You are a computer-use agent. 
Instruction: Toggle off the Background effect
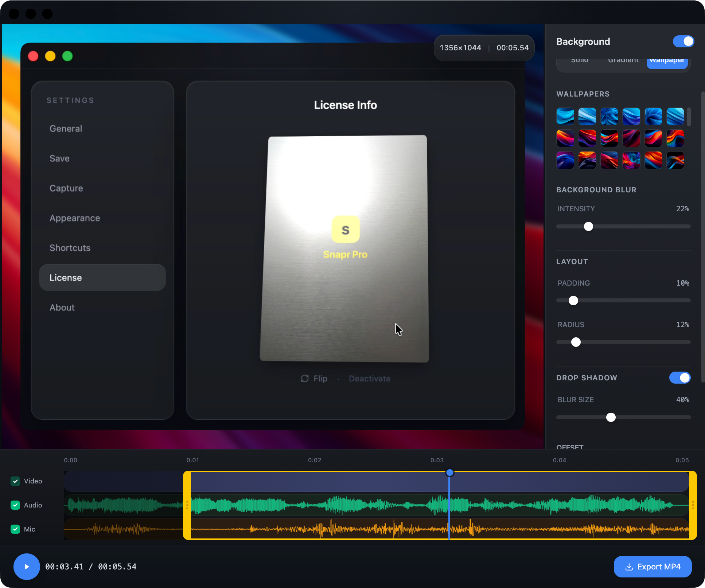[x=683, y=41]
